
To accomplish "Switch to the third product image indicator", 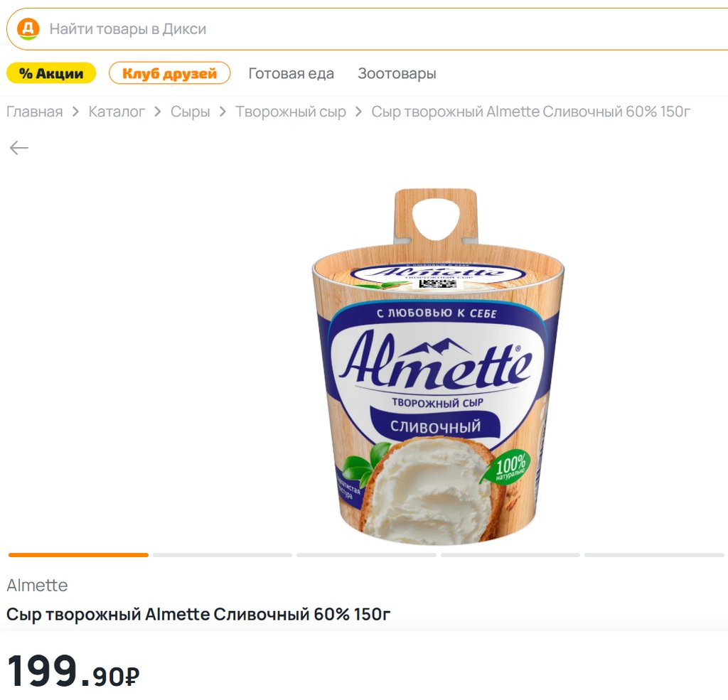I will point(366,554).
